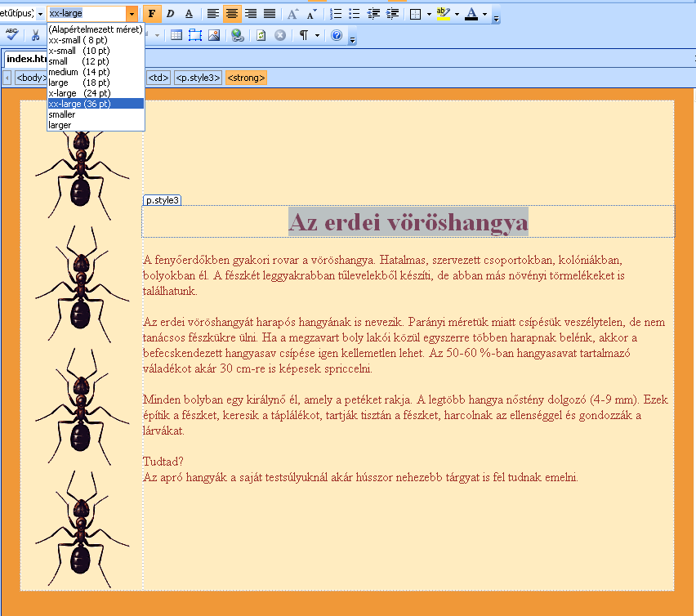696x616 pixels.
Task: Justify text alignment
Action: click(270, 14)
